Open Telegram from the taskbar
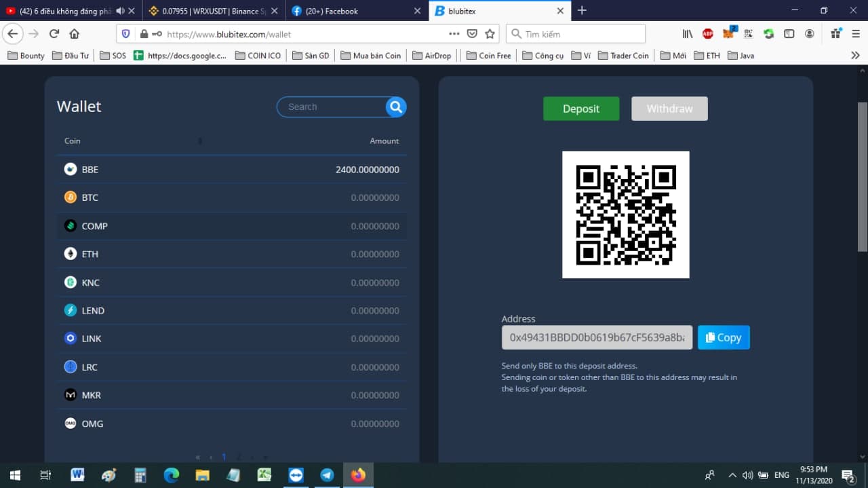868x488 pixels. point(327,475)
